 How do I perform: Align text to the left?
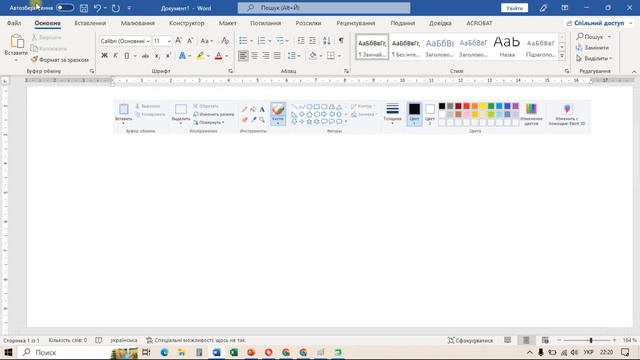tap(243, 56)
